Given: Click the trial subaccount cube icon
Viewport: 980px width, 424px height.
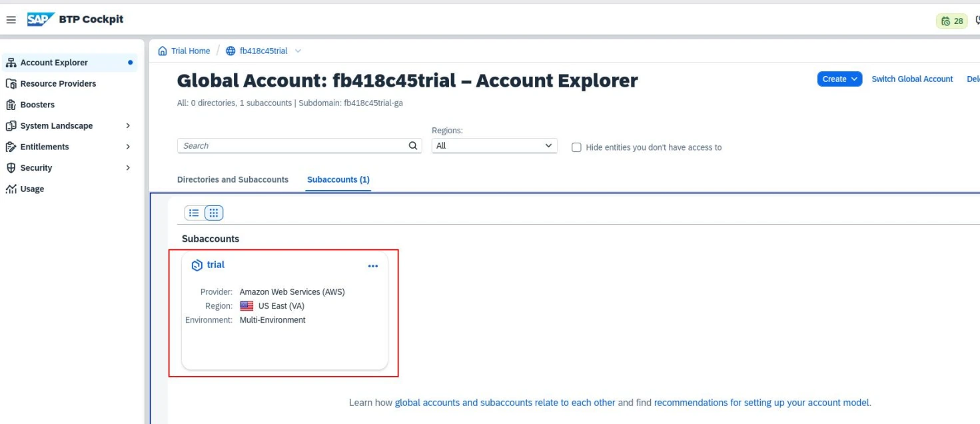Looking at the screenshot, I should tap(197, 265).
